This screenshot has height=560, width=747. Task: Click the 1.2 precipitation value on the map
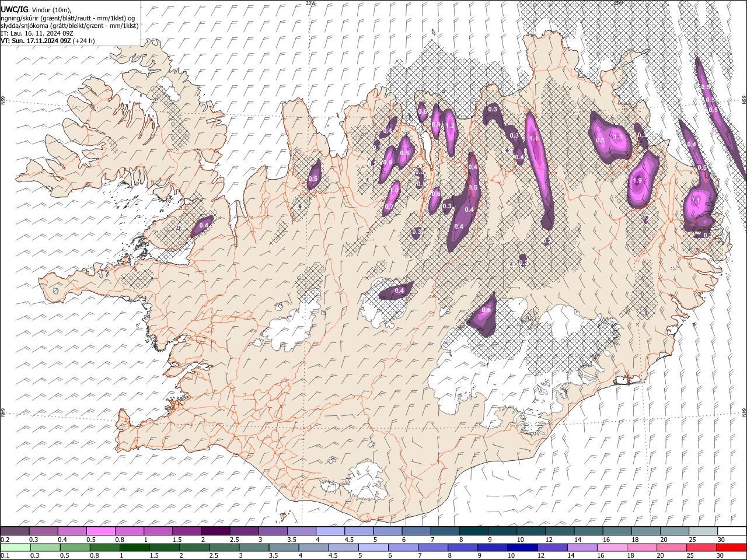(x=450, y=125)
